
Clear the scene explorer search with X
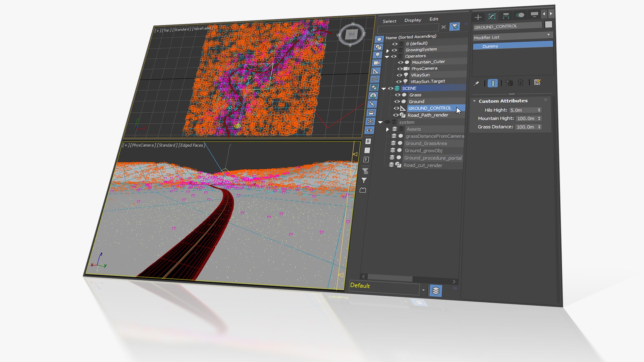tap(443, 27)
